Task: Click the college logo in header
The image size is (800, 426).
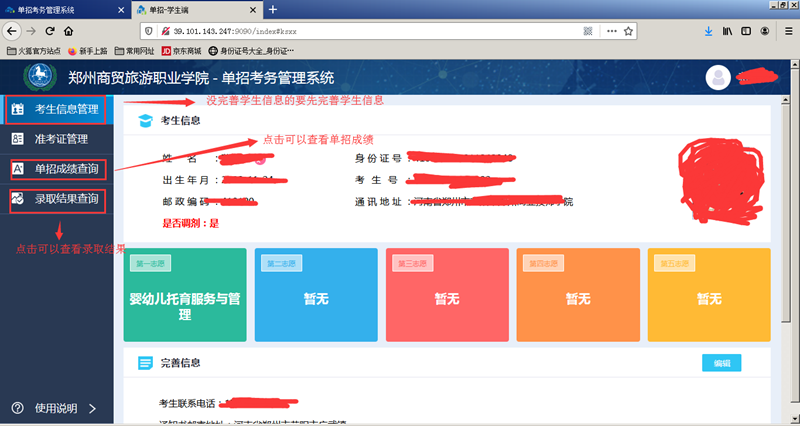Action: (40, 77)
